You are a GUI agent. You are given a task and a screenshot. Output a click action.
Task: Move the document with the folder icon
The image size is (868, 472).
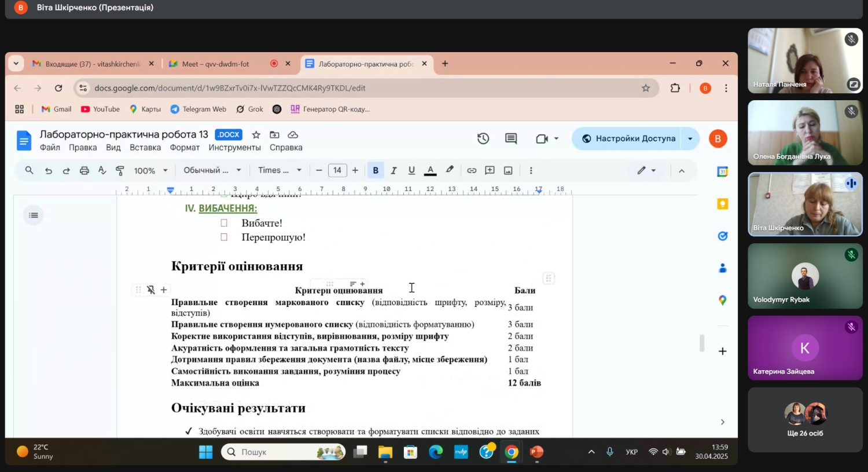pos(274,134)
